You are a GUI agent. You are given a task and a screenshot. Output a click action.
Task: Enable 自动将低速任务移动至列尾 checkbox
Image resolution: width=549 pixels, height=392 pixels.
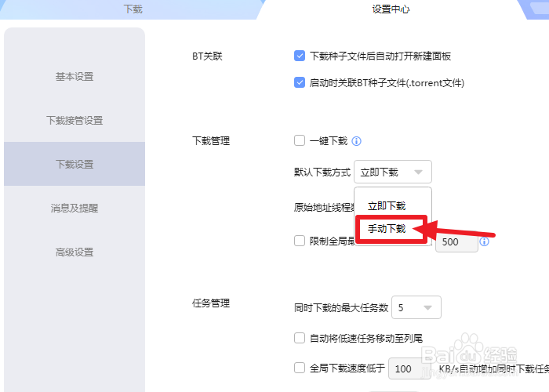300,338
